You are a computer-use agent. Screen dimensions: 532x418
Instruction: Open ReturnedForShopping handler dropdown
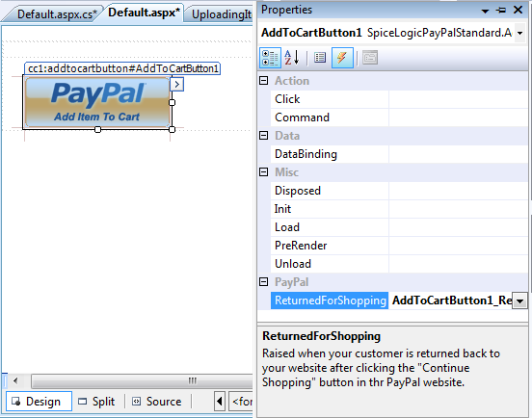click(x=519, y=300)
